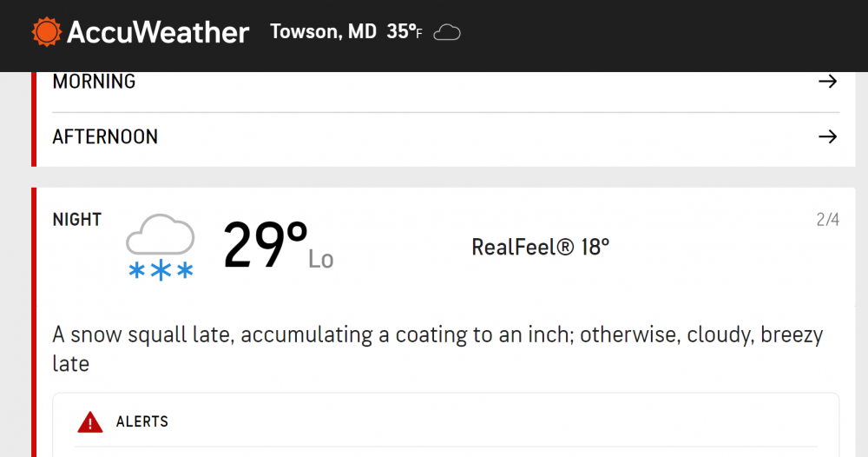Viewport: 868px width, 457px height.
Task: Click the gray Lo label
Action: tap(320, 259)
